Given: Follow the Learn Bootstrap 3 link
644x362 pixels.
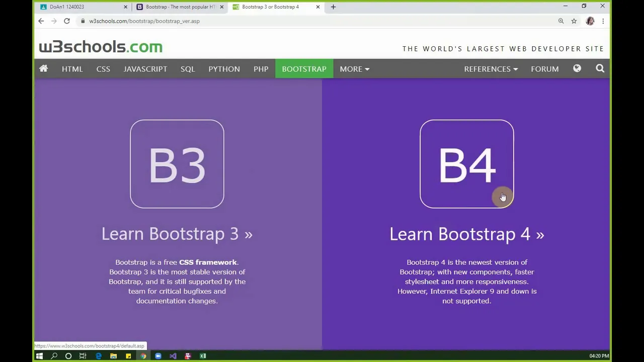Looking at the screenshot, I should 177,234.
